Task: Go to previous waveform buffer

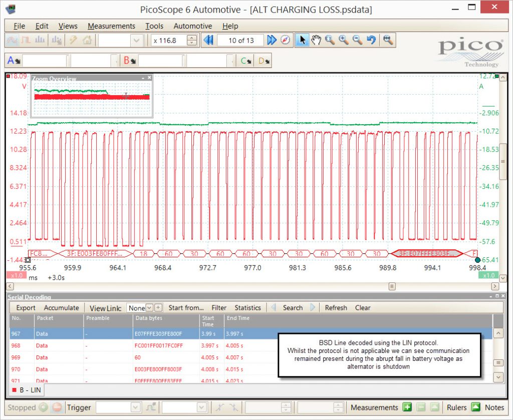Action: (208, 40)
